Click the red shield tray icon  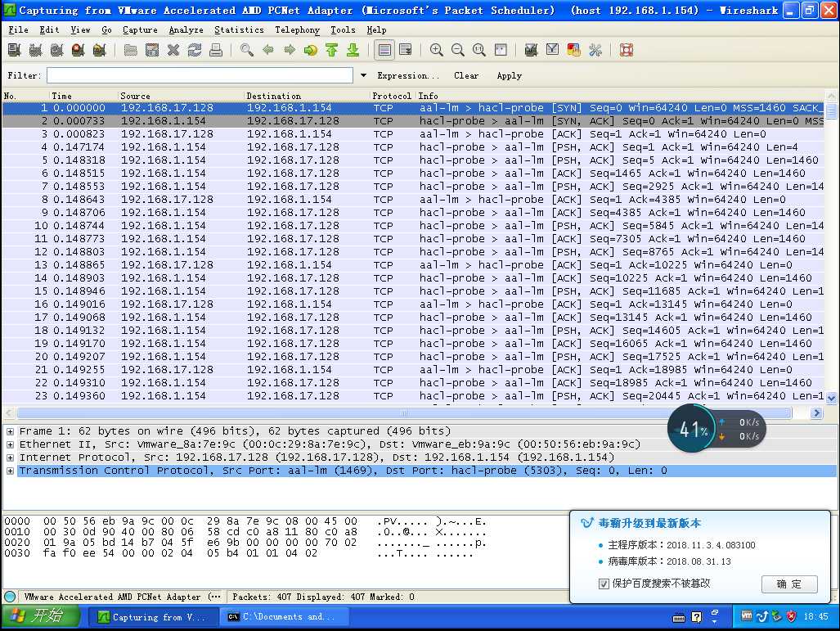coord(791,616)
